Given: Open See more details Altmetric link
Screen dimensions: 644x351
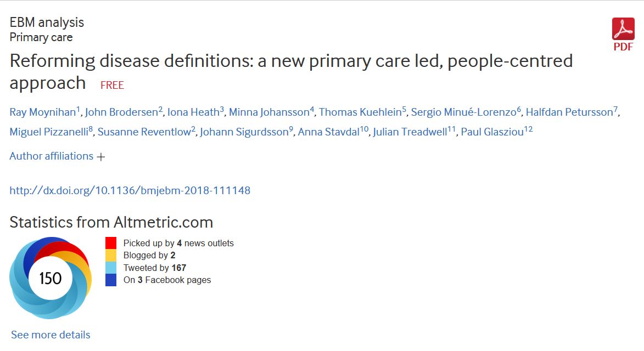Looking at the screenshot, I should [x=51, y=335].
